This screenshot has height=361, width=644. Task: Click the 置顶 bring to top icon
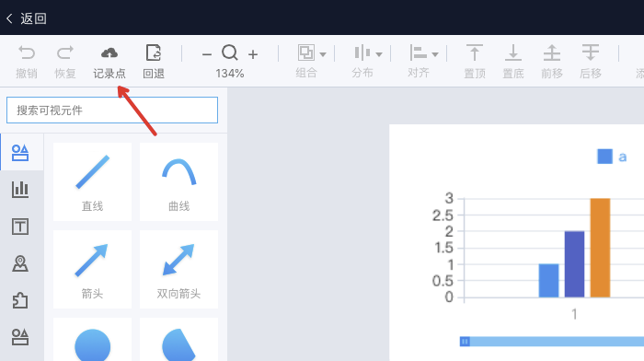click(x=475, y=52)
